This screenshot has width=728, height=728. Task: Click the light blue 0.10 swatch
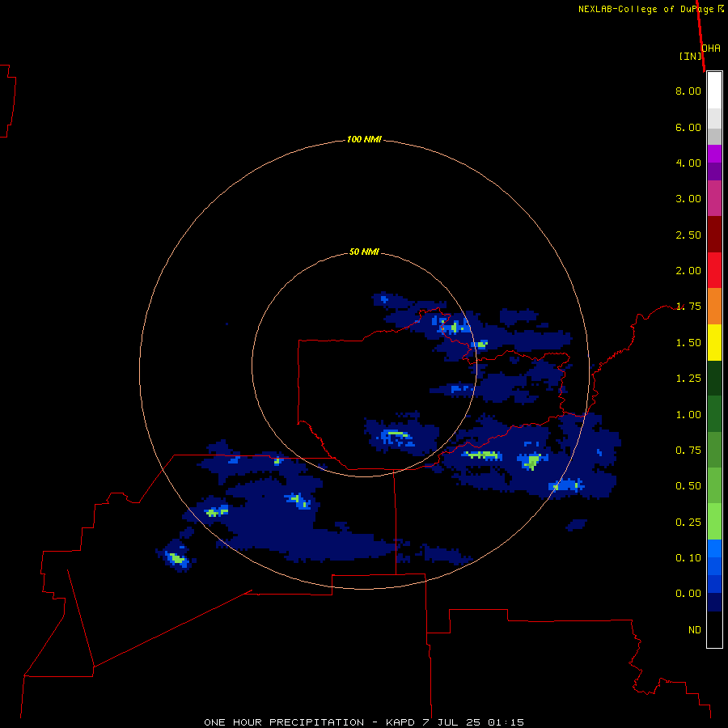point(714,548)
